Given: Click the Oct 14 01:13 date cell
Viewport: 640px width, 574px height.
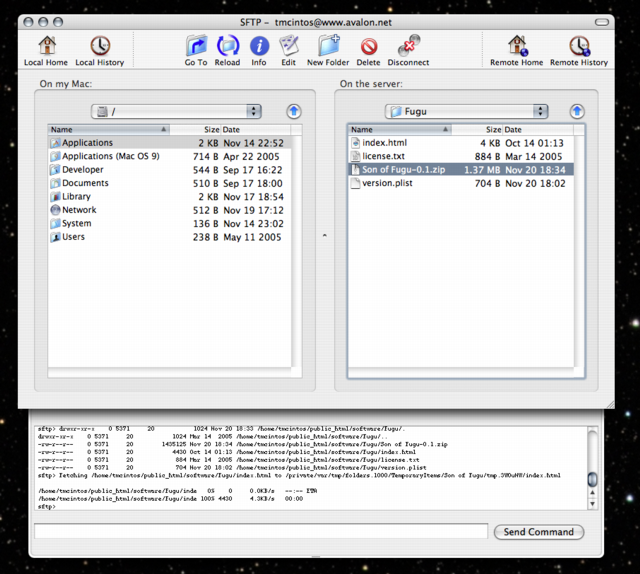Looking at the screenshot, I should coord(534,143).
